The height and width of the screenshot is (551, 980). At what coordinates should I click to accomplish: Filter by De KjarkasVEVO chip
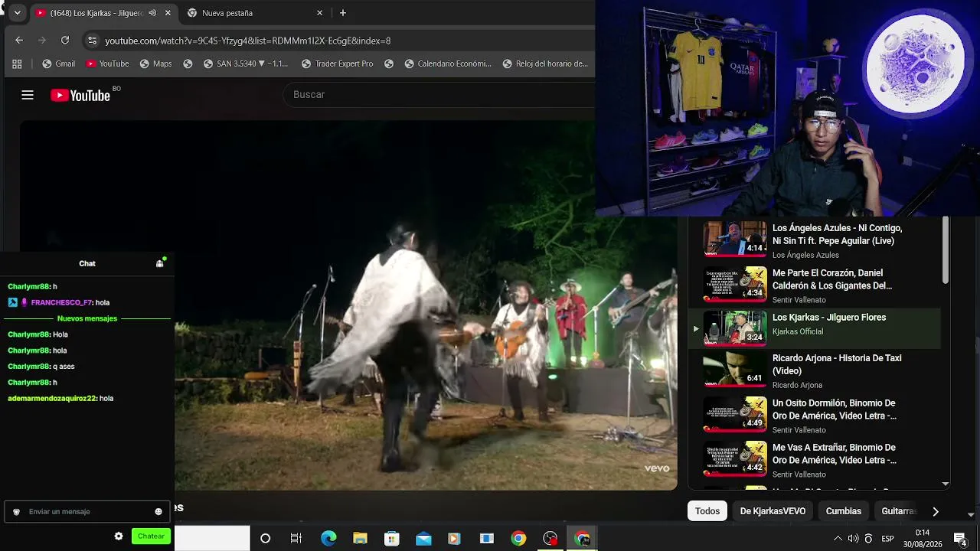(773, 511)
